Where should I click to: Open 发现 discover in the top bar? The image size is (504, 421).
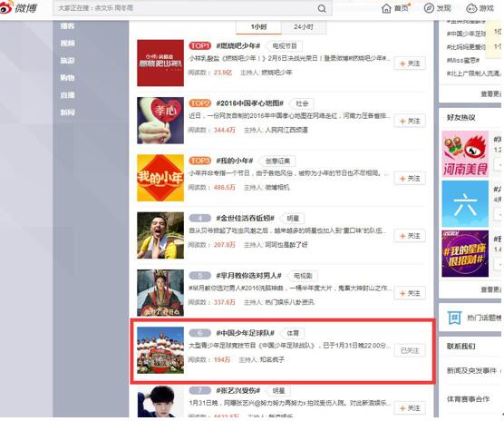[438, 8]
